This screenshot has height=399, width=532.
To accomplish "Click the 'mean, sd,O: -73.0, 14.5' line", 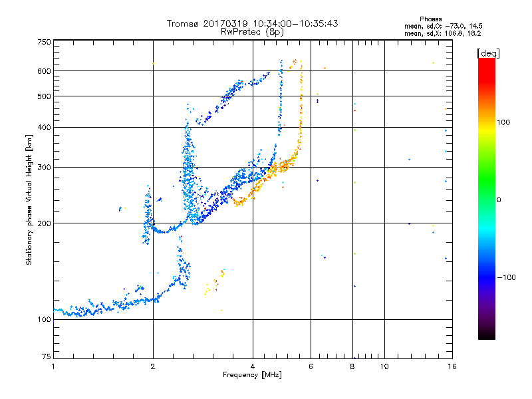I will pyautogui.click(x=443, y=26).
